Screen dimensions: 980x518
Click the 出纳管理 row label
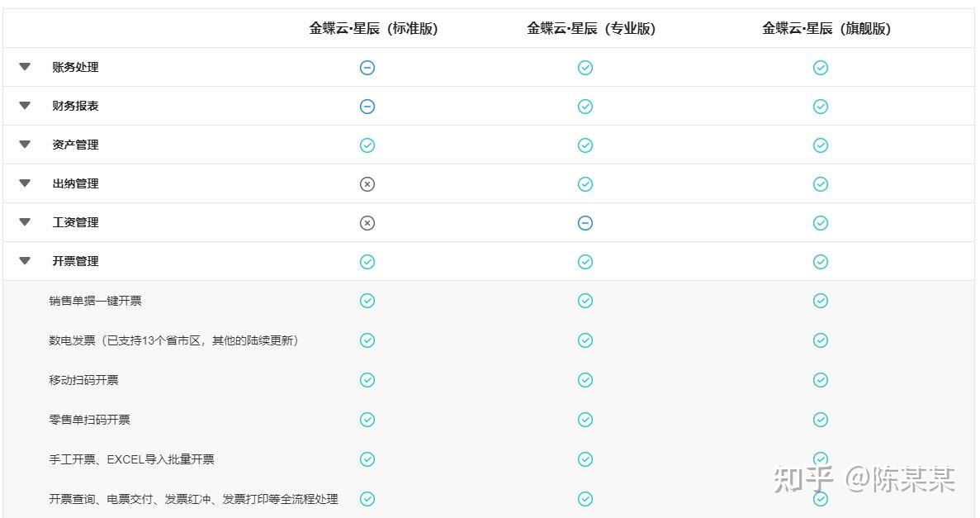coord(75,184)
